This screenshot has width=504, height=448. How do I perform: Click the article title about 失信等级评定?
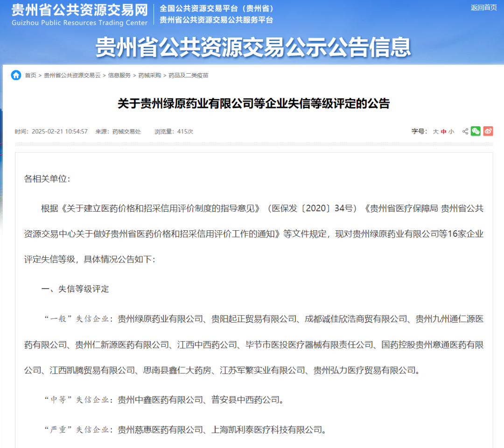click(x=253, y=103)
